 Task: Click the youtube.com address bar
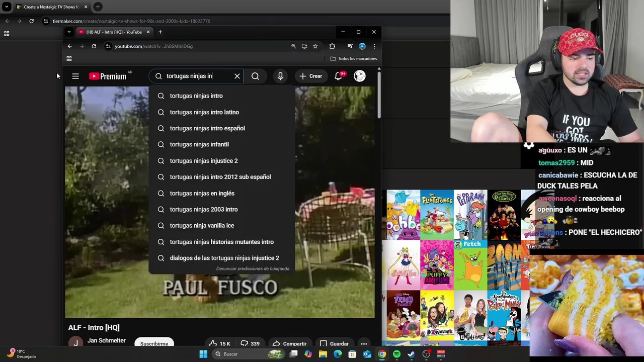(201, 46)
